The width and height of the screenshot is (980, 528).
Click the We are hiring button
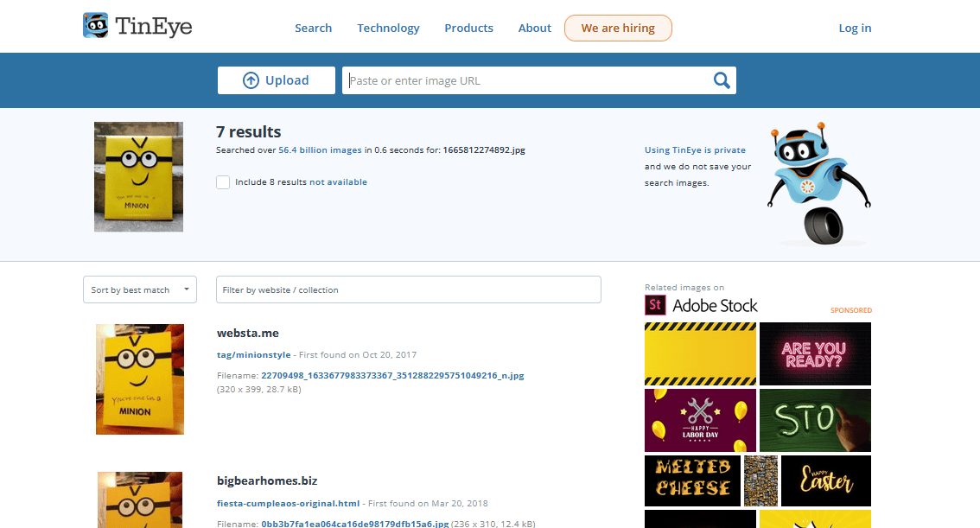point(618,29)
